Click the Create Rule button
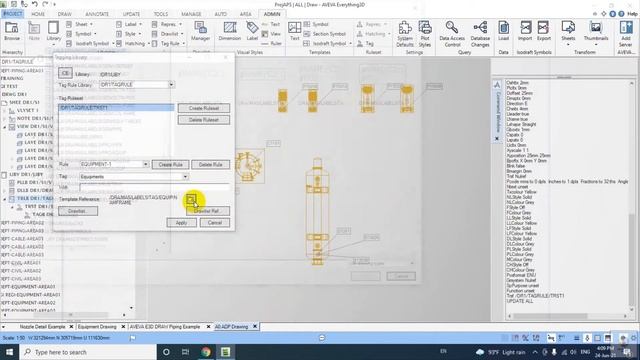Screen dimensions: 640x360 pos(171,164)
